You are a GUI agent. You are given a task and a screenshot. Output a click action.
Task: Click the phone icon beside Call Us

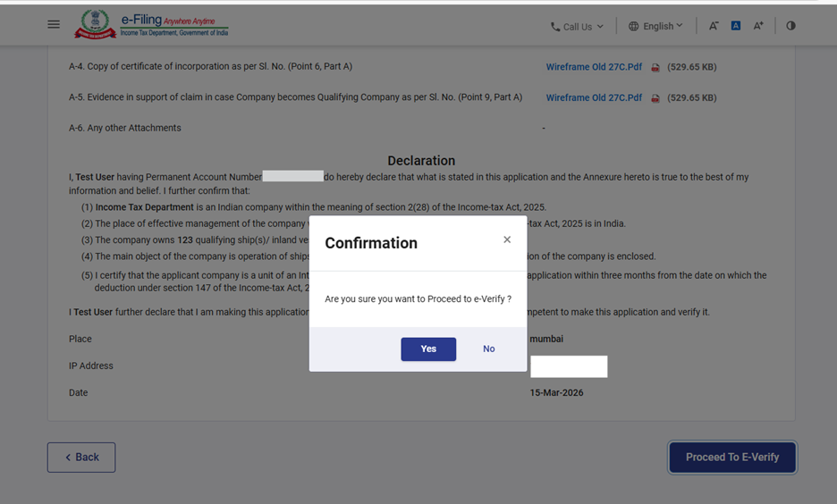click(x=555, y=27)
